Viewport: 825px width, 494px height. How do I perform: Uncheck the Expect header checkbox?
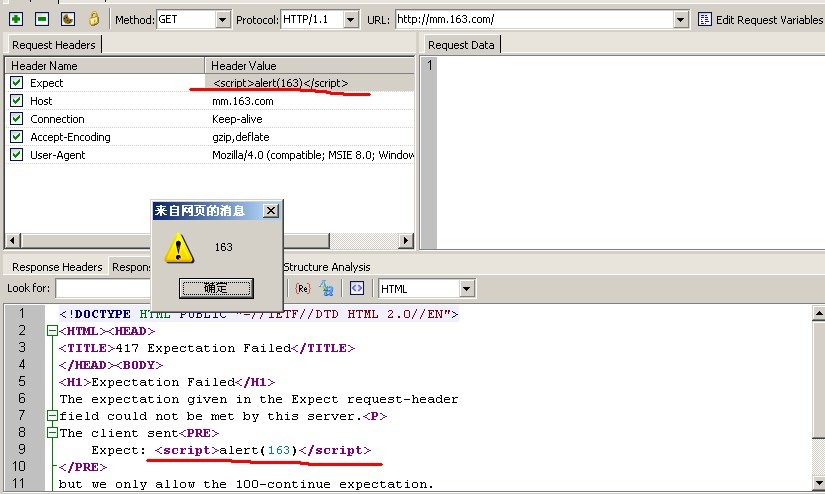point(16,83)
